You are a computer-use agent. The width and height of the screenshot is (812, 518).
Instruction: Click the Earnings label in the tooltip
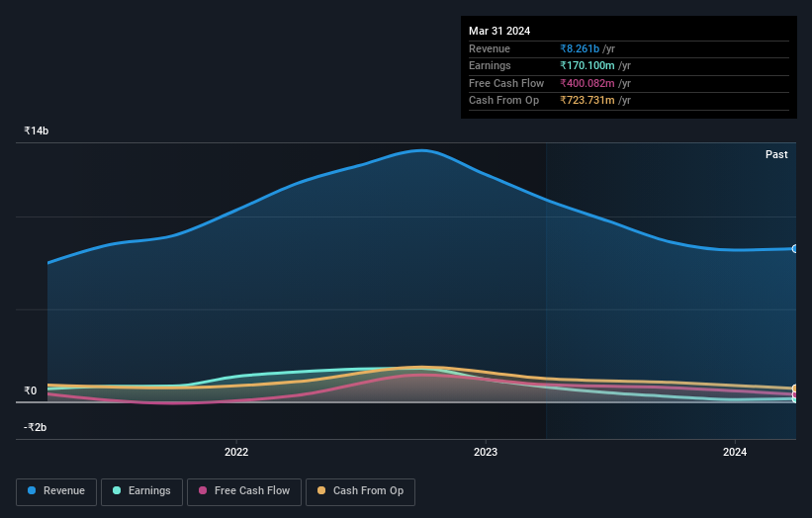[490, 65]
